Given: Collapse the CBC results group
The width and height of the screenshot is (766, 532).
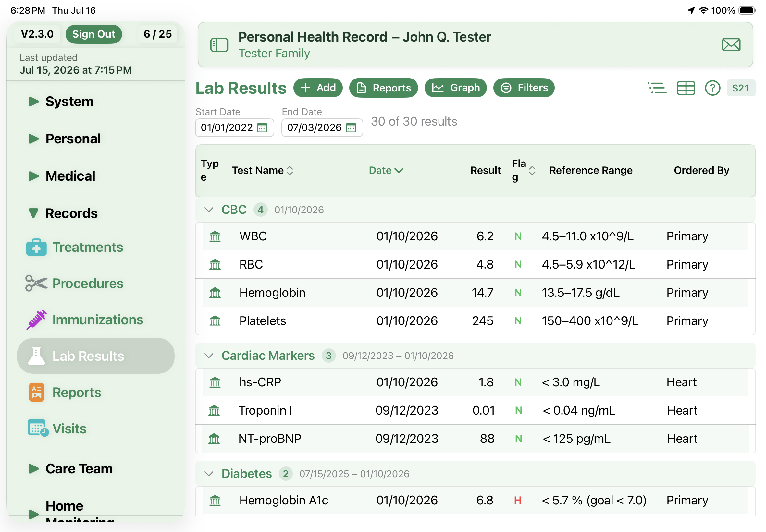Looking at the screenshot, I should click(209, 210).
